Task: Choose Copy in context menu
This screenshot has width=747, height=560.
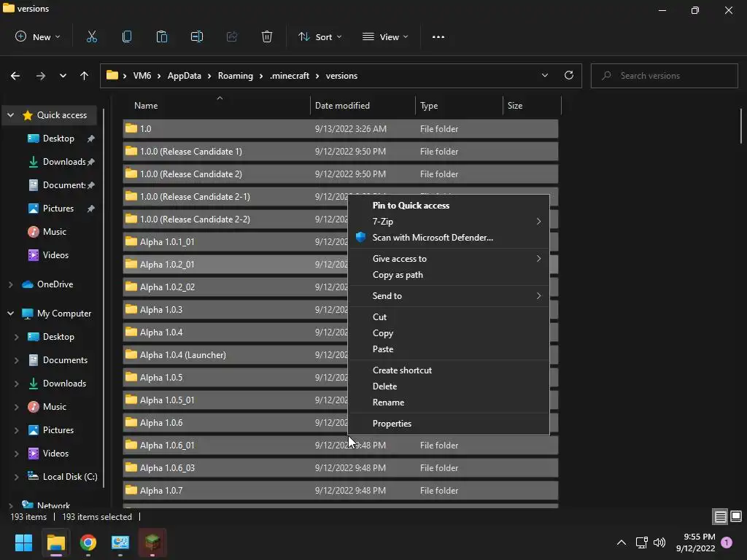Action: (449, 332)
